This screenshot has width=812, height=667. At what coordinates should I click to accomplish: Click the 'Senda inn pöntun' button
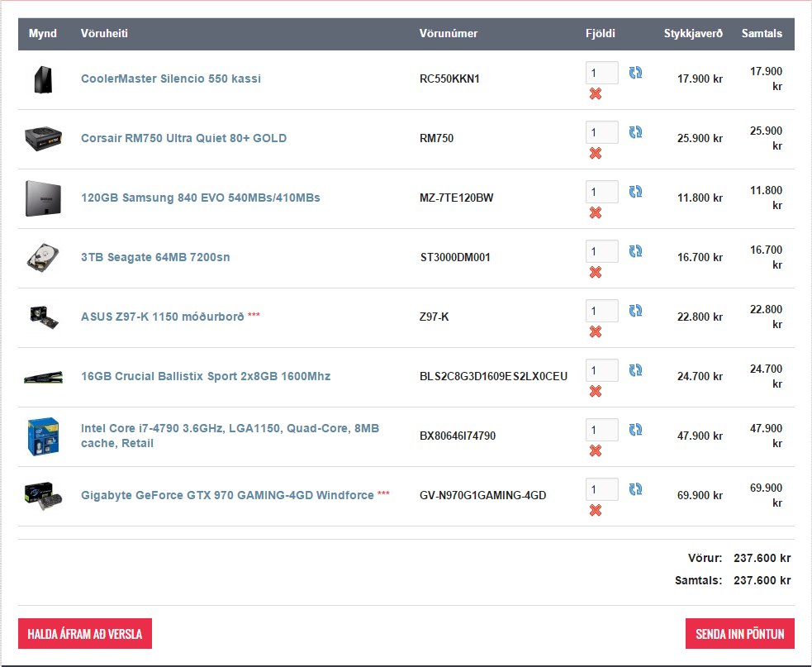(x=739, y=634)
